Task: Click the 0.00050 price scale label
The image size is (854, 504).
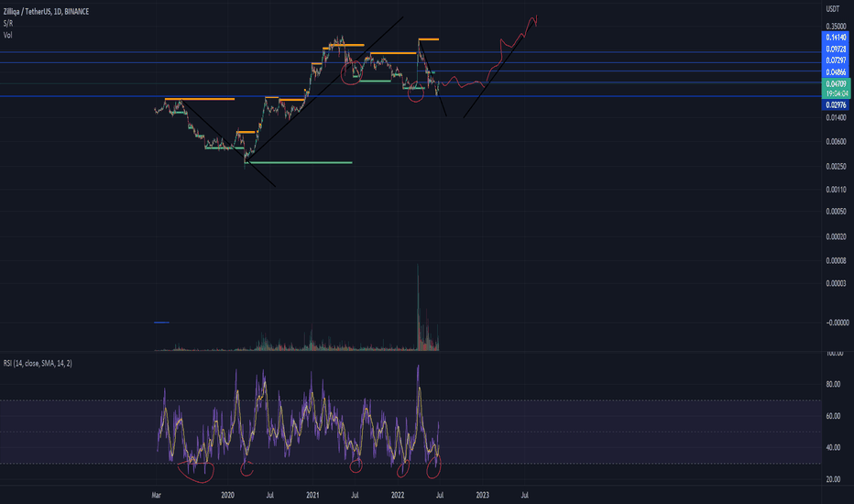Action: pyautogui.click(x=836, y=212)
